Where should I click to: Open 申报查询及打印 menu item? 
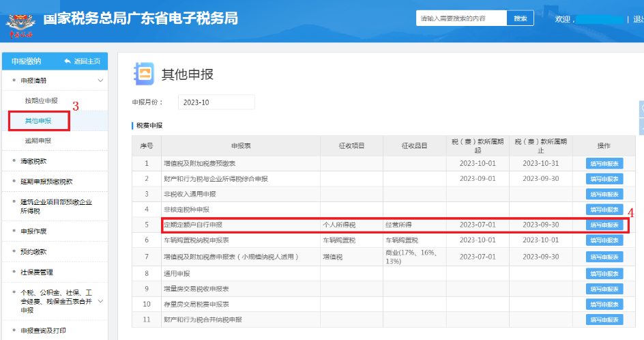tap(43, 330)
